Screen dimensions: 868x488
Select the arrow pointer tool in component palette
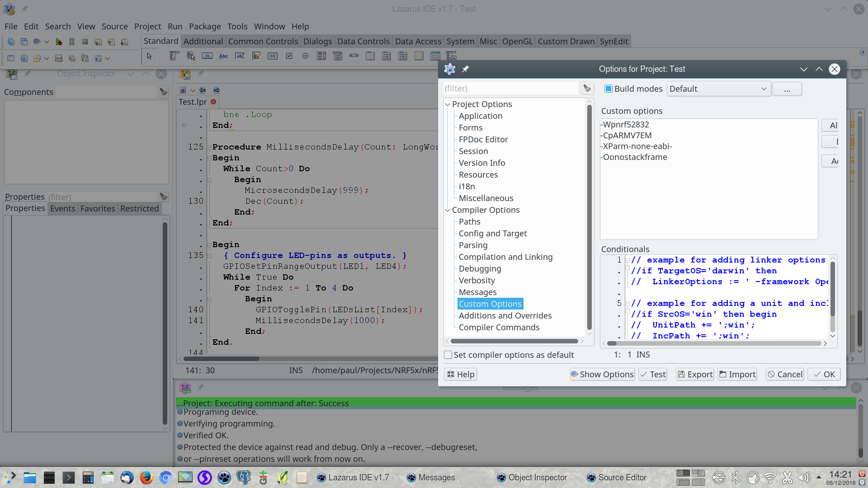149,56
